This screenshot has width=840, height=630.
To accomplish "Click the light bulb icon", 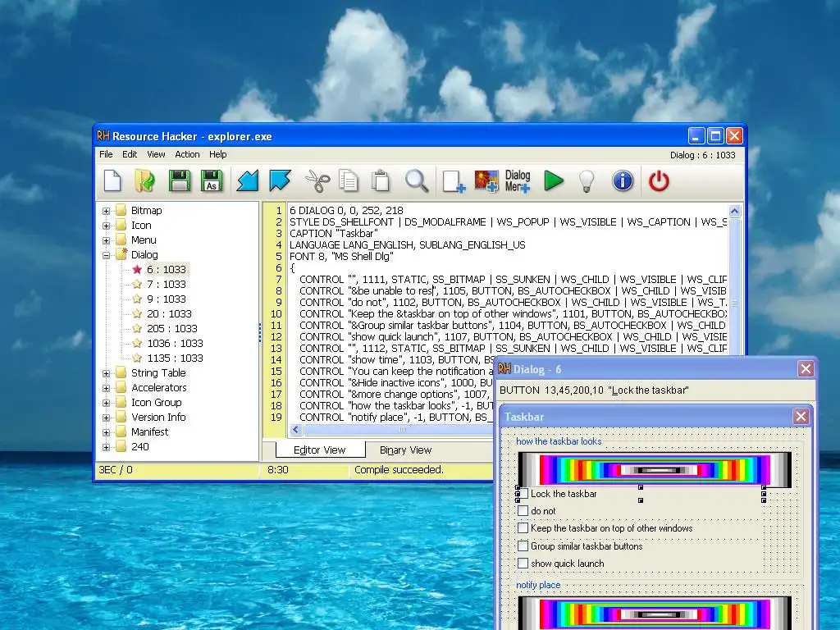I will point(587,180).
